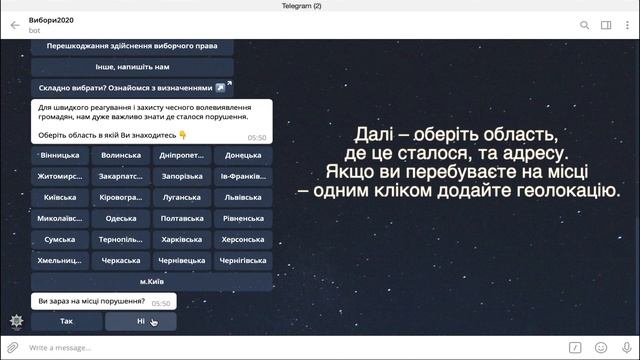Image resolution: width=640 pixels, height=360 pixels.
Task: Select 'Перешкоджання здійснення виборчого права' option
Action: click(x=132, y=46)
